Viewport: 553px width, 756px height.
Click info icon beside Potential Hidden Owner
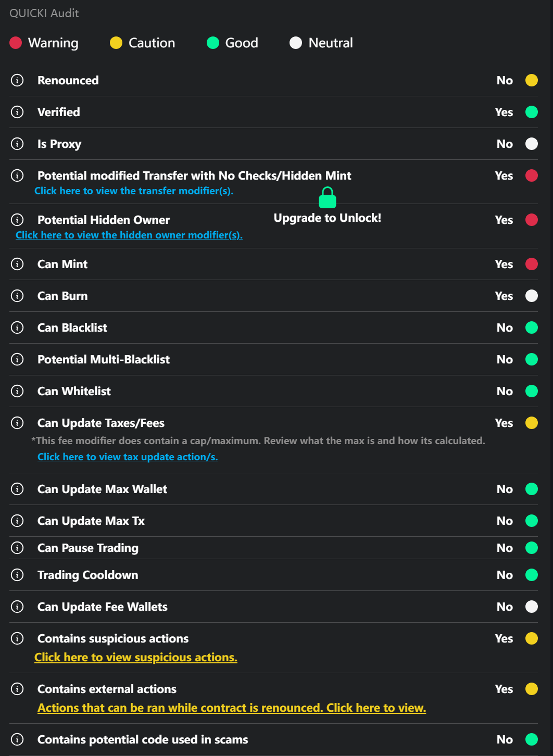click(17, 220)
